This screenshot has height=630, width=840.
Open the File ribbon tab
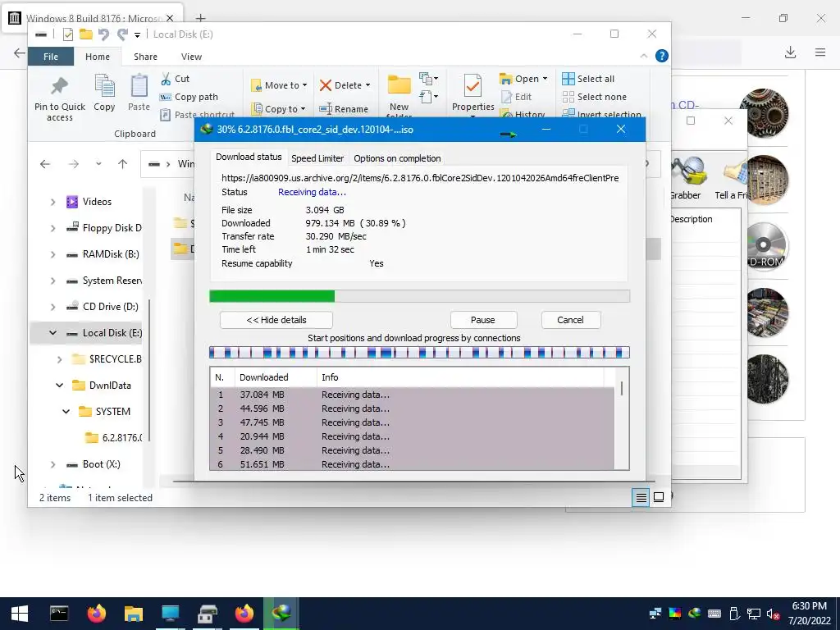tap(51, 57)
